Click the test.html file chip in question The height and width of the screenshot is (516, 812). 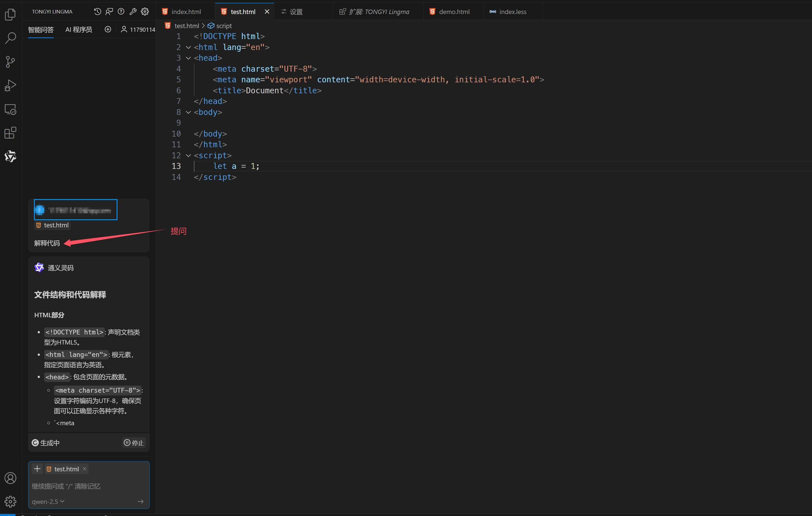pos(52,225)
